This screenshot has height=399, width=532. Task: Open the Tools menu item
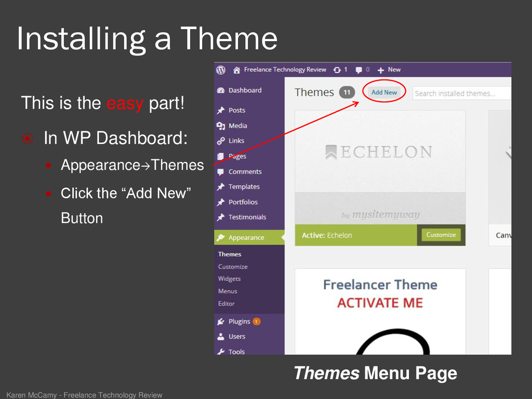[x=236, y=352]
